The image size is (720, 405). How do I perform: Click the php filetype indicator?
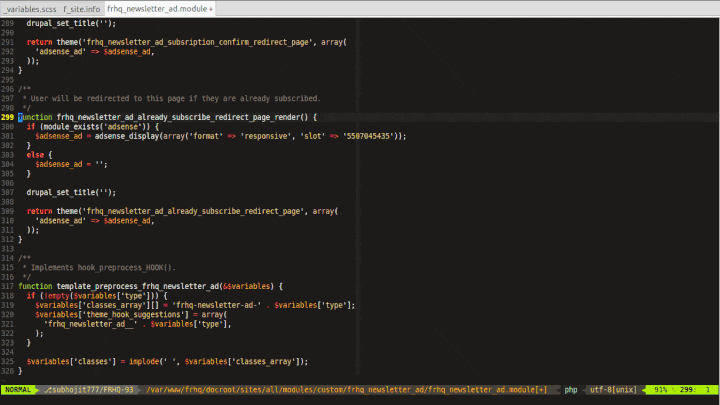[571, 389]
